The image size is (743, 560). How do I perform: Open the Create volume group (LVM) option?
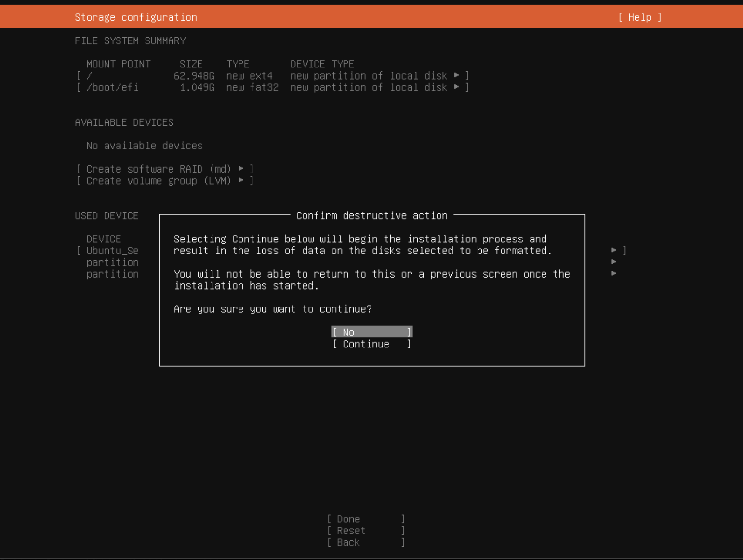coord(158,181)
